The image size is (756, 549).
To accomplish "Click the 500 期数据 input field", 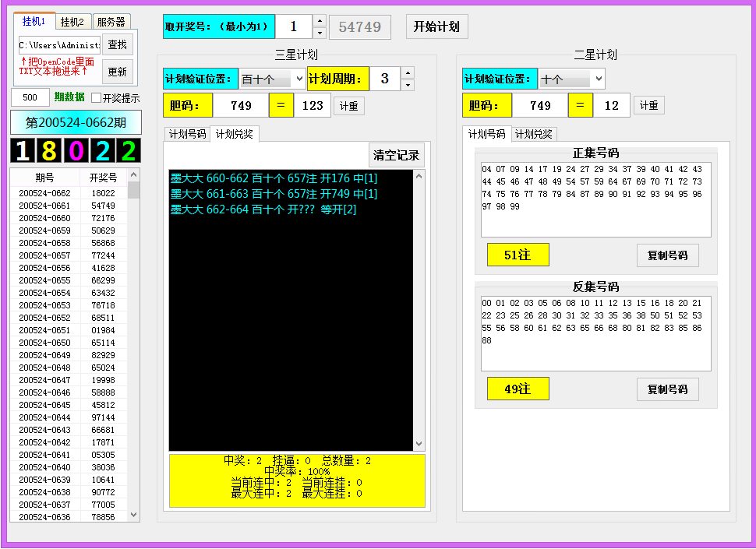I will pos(30,97).
